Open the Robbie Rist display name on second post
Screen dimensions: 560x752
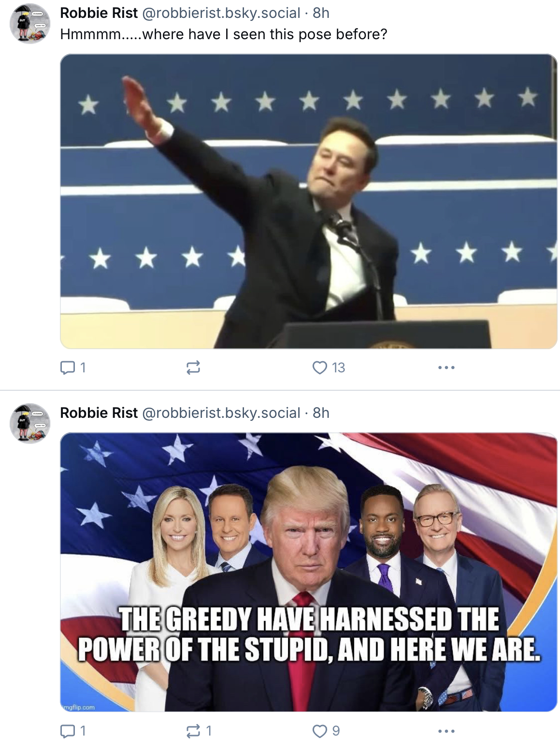(x=99, y=413)
